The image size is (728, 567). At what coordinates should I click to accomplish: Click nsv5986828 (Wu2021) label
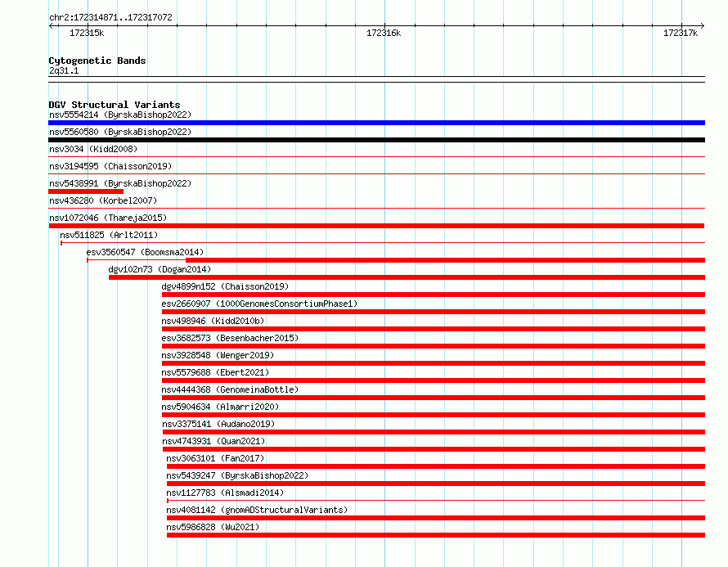pyautogui.click(x=213, y=527)
